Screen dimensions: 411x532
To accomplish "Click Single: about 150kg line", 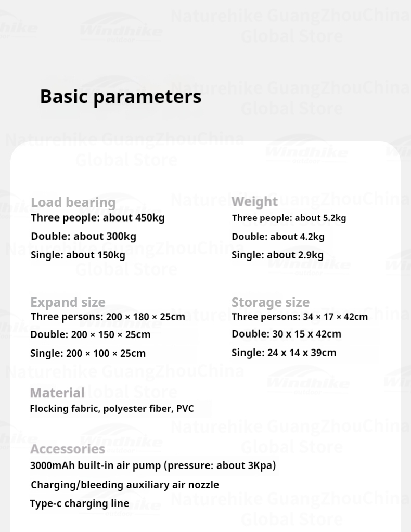I will [78, 255].
